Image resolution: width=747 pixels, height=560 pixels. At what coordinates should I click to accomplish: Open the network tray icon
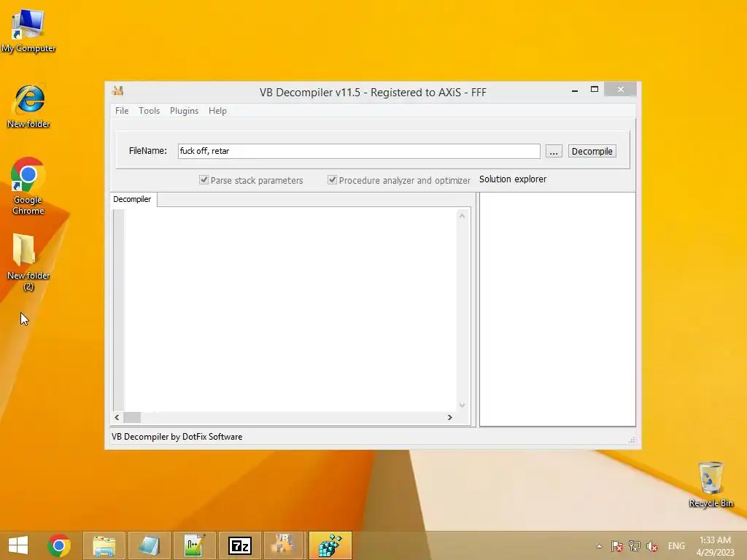(635, 546)
